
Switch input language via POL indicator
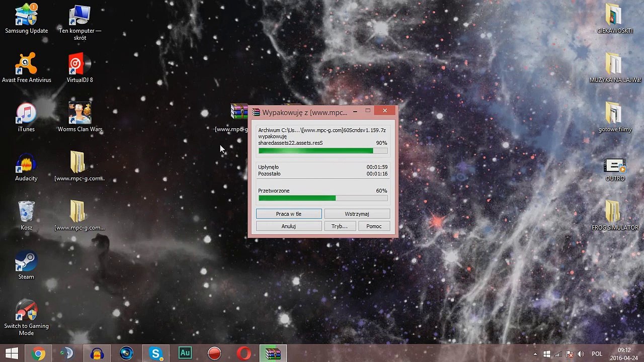(597, 354)
